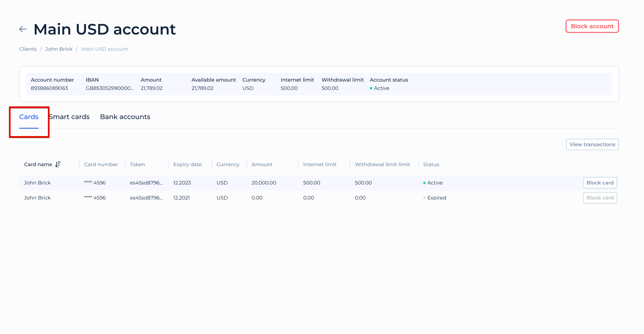Screen dimensions: 644x334
Task: Open John Brick from the breadcrumb trail
Action: pos(59,49)
